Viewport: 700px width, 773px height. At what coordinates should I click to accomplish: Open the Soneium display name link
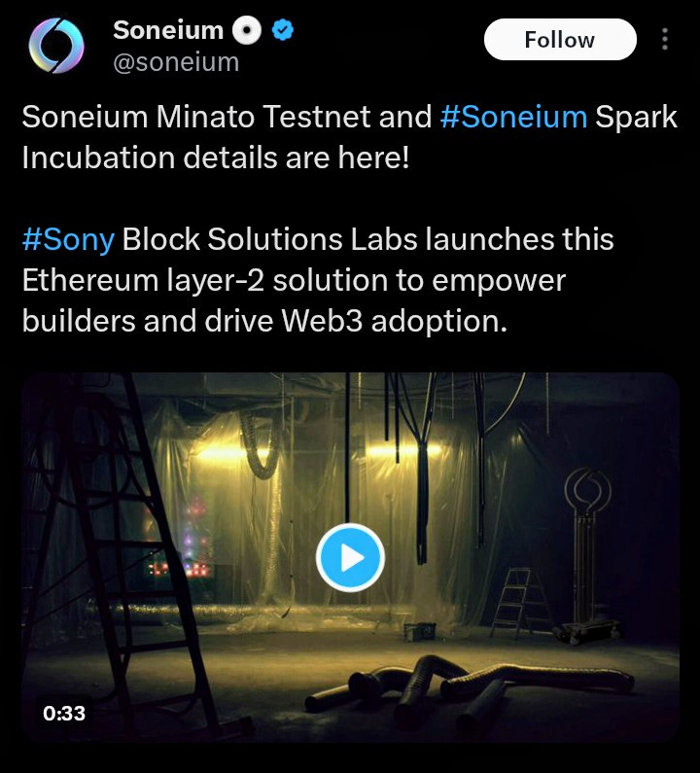pos(168,30)
